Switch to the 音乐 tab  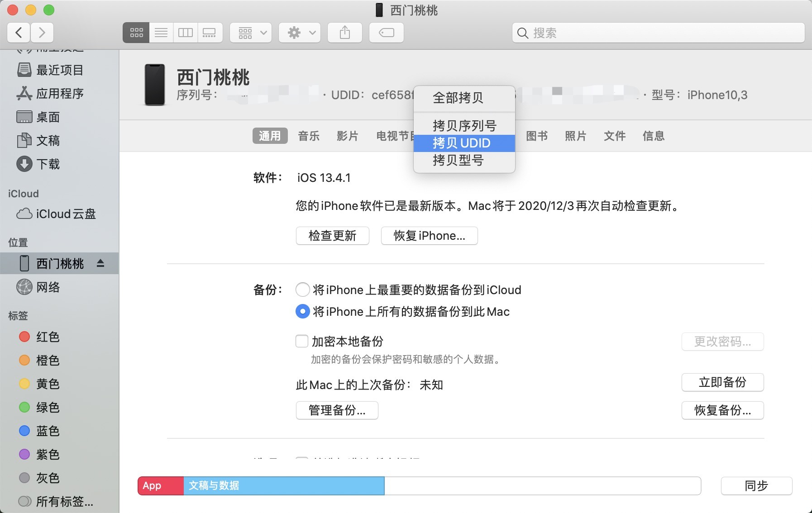310,136
